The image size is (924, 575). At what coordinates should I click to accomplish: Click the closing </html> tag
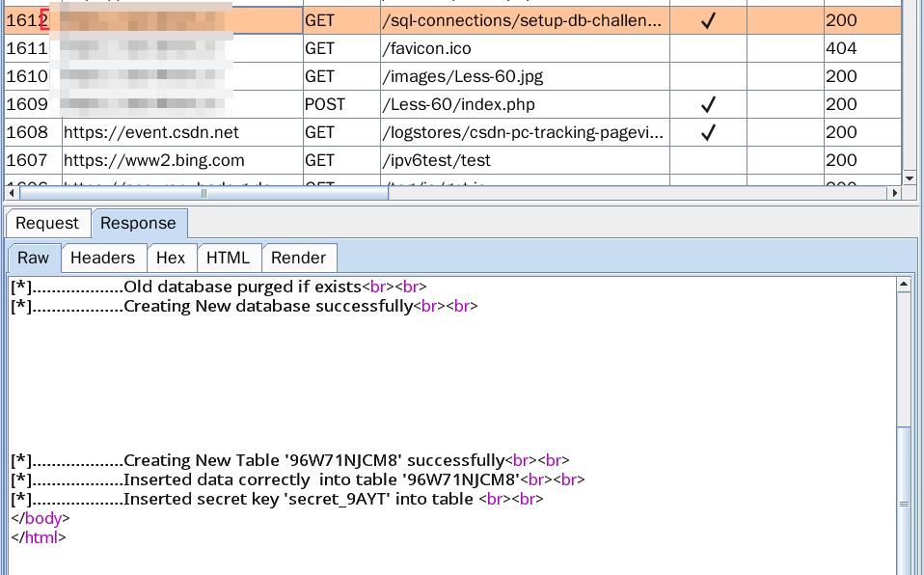[x=39, y=537]
